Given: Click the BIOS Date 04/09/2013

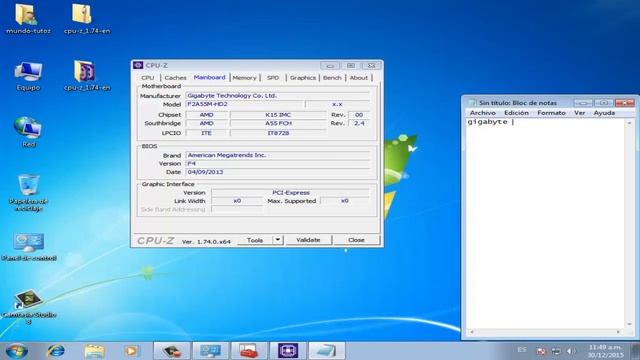Looking at the screenshot, I should coord(278,172).
